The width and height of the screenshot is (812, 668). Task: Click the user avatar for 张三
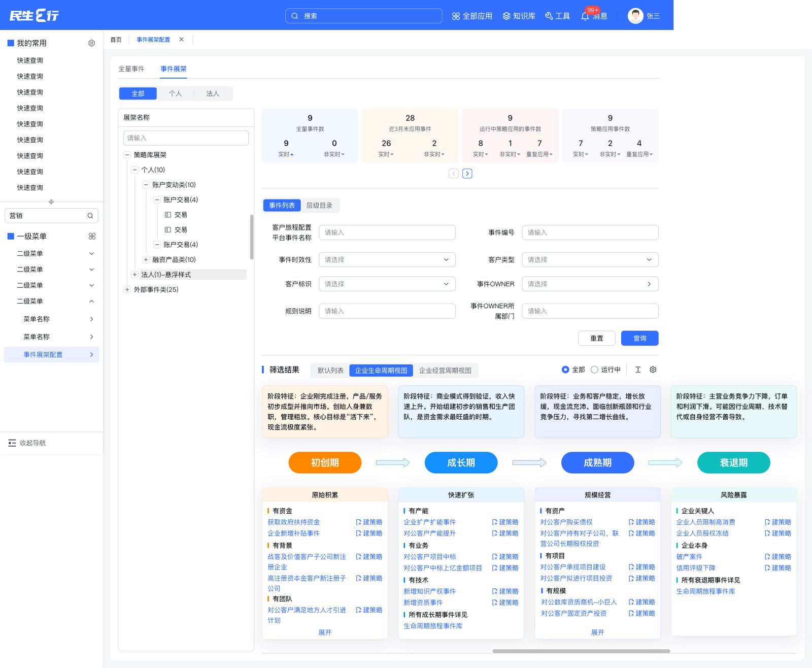point(635,16)
